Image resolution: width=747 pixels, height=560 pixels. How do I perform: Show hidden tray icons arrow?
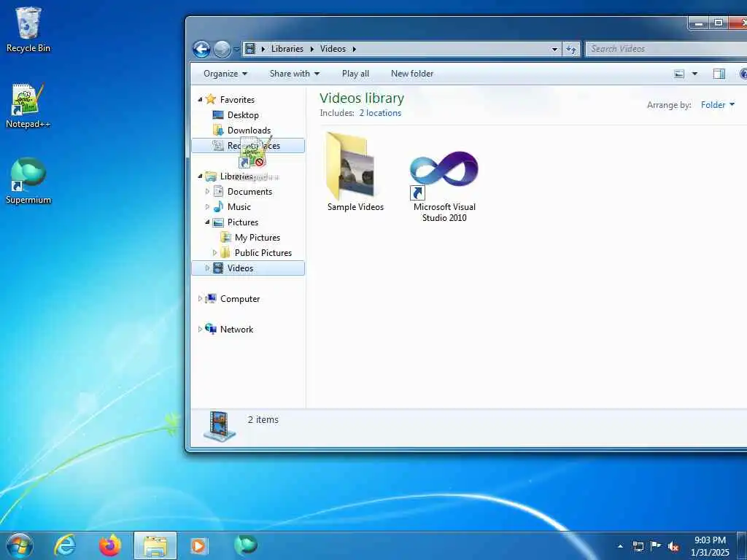pos(620,546)
